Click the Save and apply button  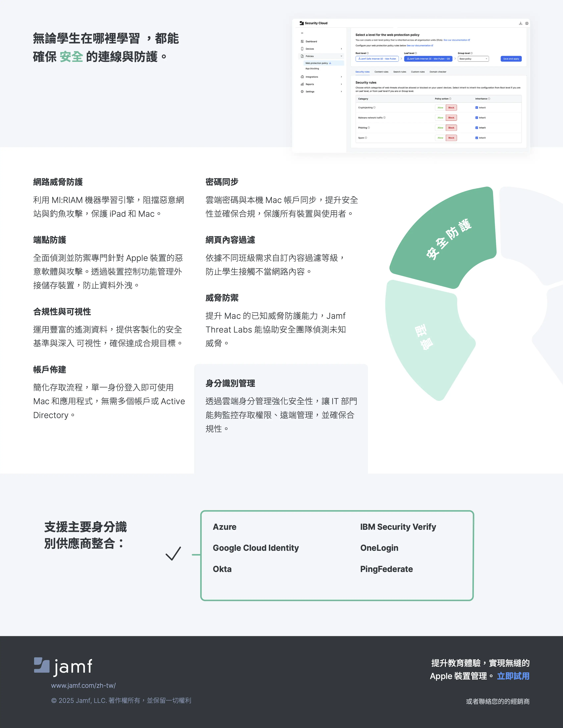tap(511, 59)
